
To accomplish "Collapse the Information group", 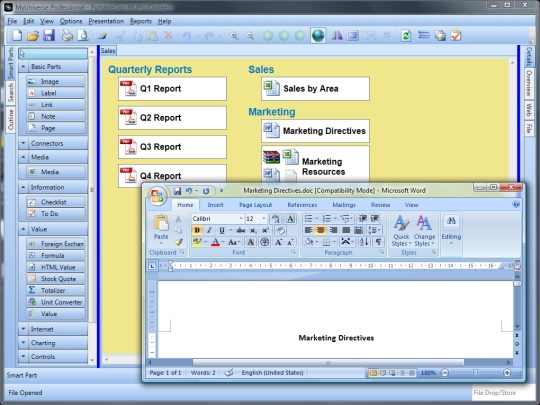I will (53, 187).
